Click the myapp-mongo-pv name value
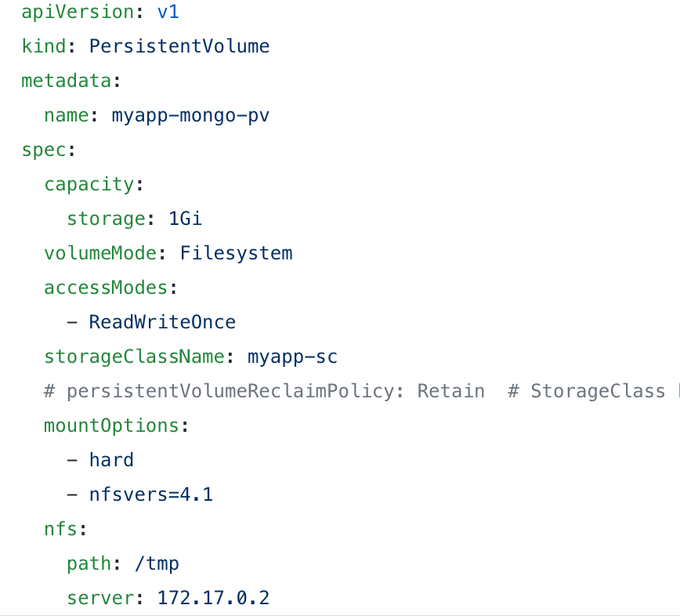This screenshot has width=680, height=616. 191,115
